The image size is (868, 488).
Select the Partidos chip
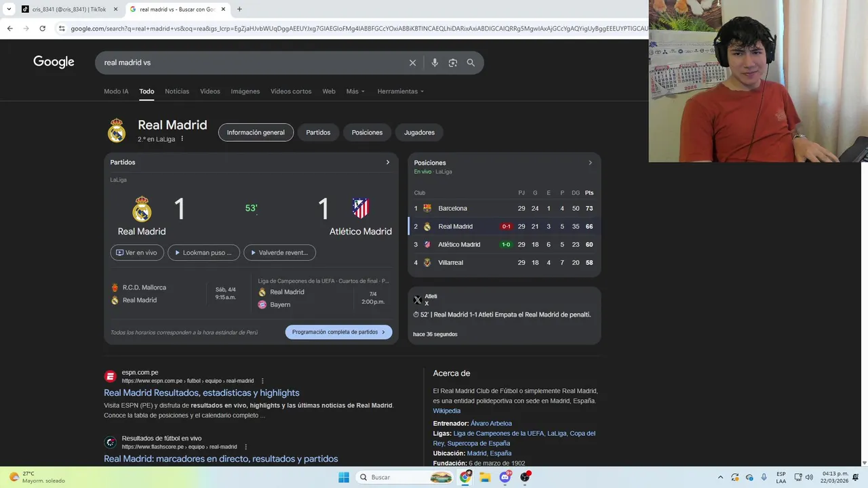pos(318,132)
